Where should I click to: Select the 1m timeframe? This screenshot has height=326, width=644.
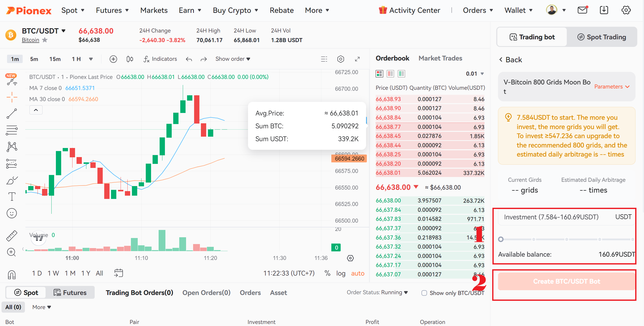coord(15,59)
